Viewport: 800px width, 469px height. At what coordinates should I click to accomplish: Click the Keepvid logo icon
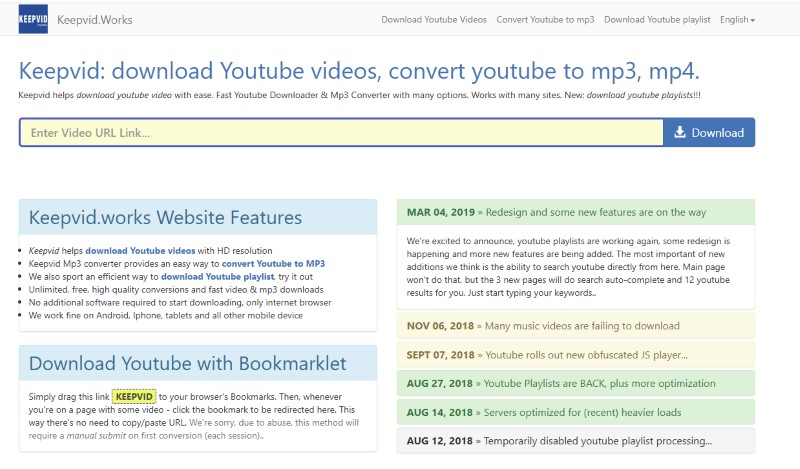point(35,20)
